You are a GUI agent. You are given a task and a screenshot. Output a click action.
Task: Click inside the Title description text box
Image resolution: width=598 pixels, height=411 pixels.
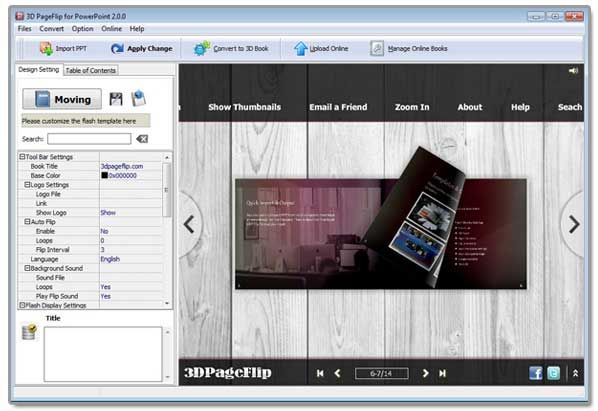(103, 354)
